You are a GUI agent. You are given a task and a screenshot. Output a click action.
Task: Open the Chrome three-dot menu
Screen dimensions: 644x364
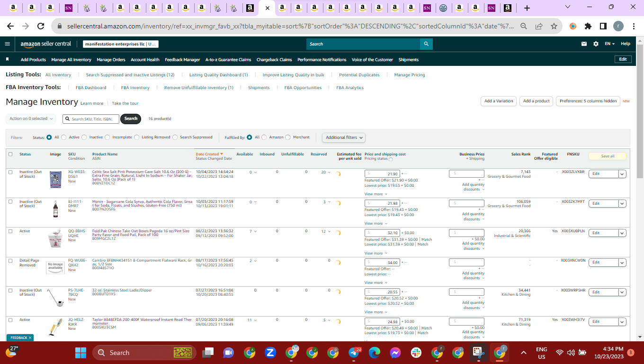pyautogui.click(x=633, y=27)
